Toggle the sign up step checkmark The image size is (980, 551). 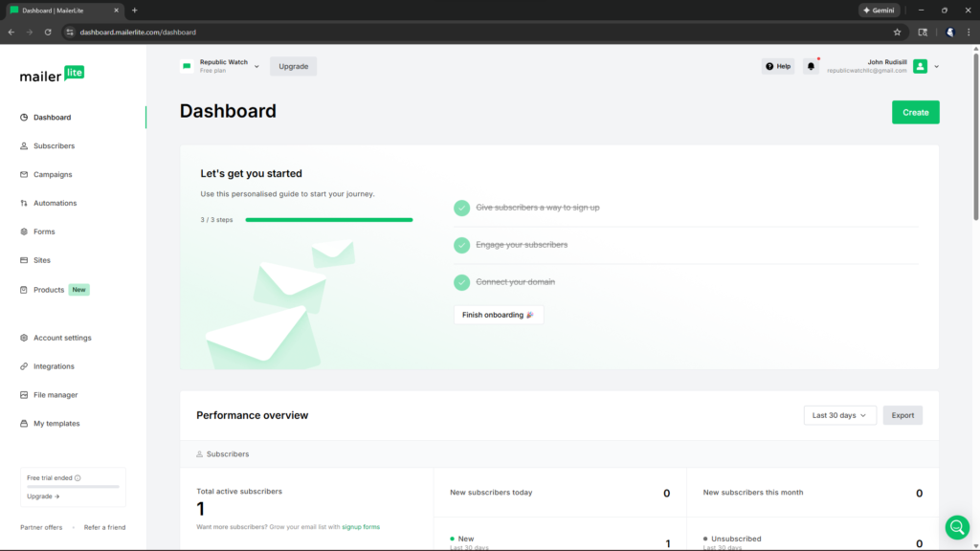click(462, 208)
